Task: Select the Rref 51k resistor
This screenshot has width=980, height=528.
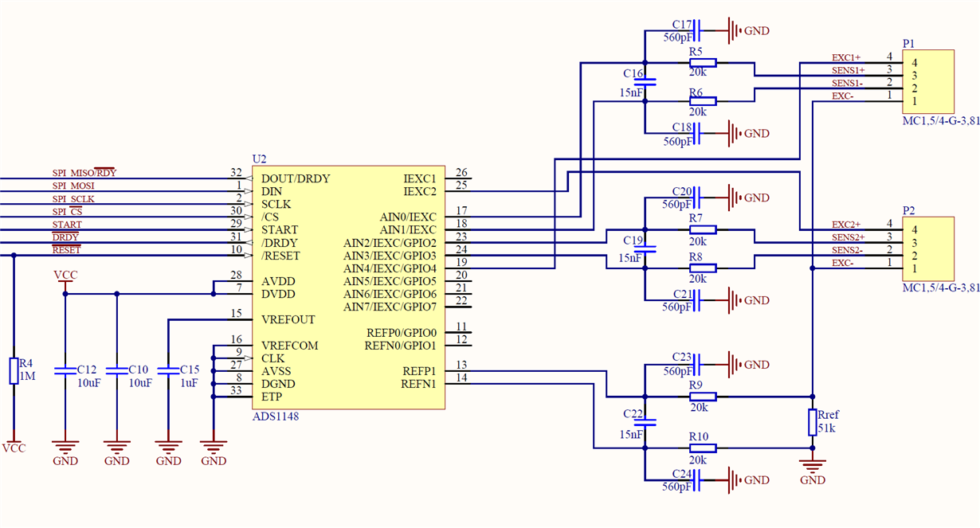Action: pos(812,423)
